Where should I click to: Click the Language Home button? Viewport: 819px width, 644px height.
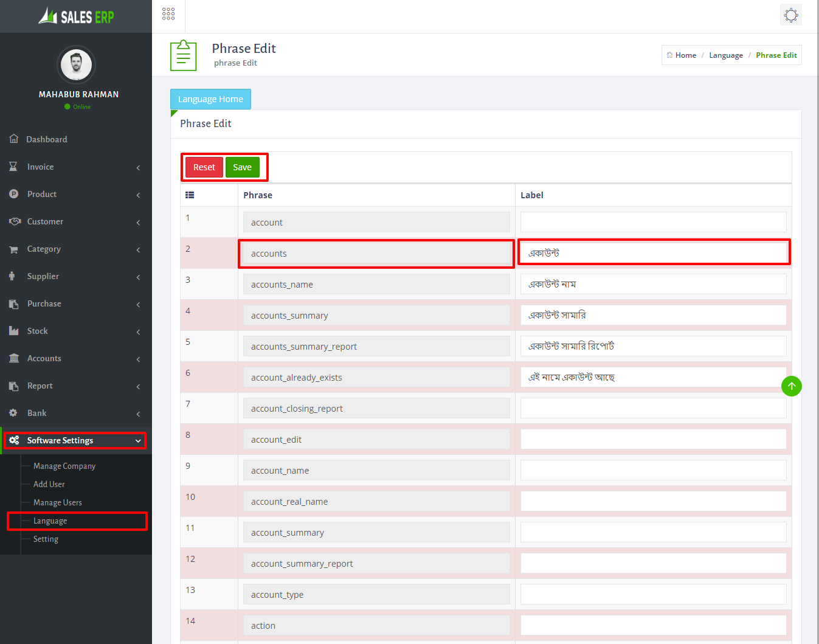(210, 99)
